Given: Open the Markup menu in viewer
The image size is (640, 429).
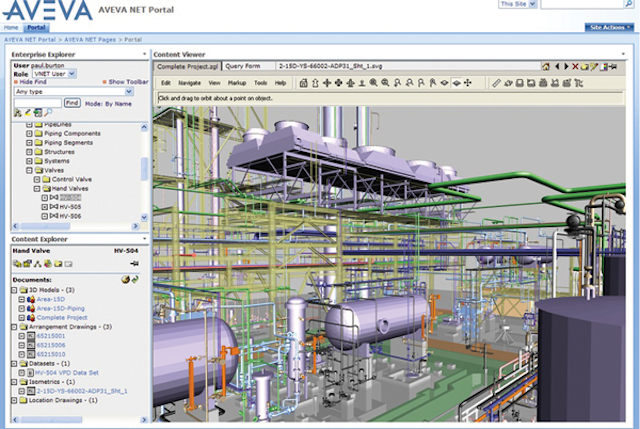Looking at the screenshot, I should point(237,83).
